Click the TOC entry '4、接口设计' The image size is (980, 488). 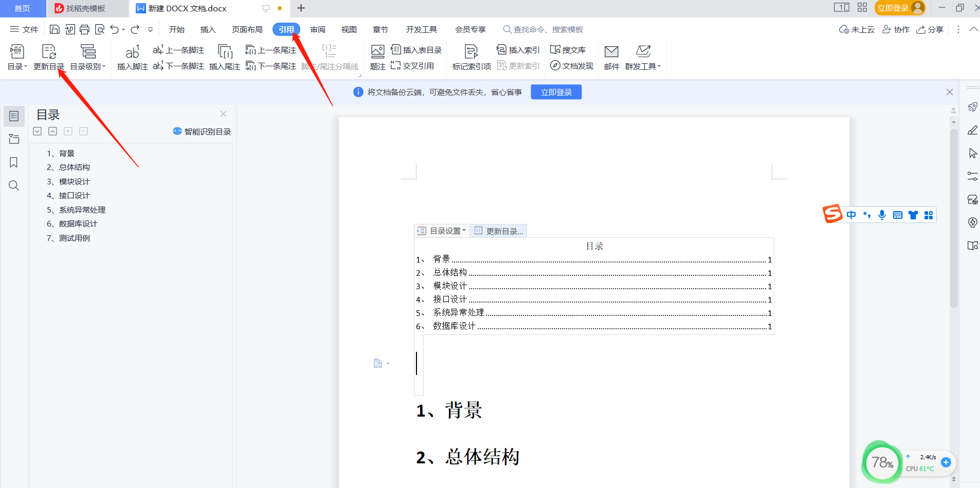[594, 299]
